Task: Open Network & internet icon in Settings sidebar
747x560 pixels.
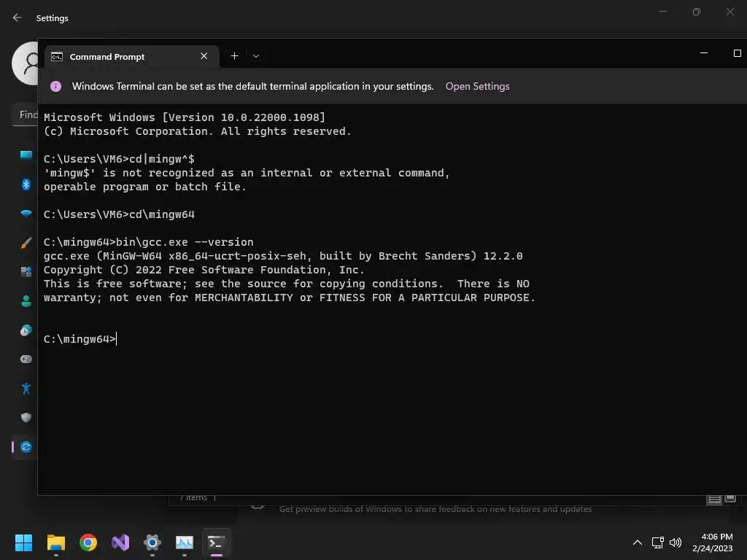Action: point(26,214)
